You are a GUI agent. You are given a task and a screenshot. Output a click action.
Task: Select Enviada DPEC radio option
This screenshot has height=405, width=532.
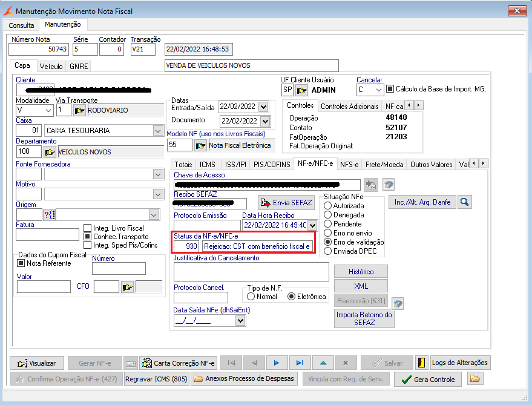(x=328, y=251)
